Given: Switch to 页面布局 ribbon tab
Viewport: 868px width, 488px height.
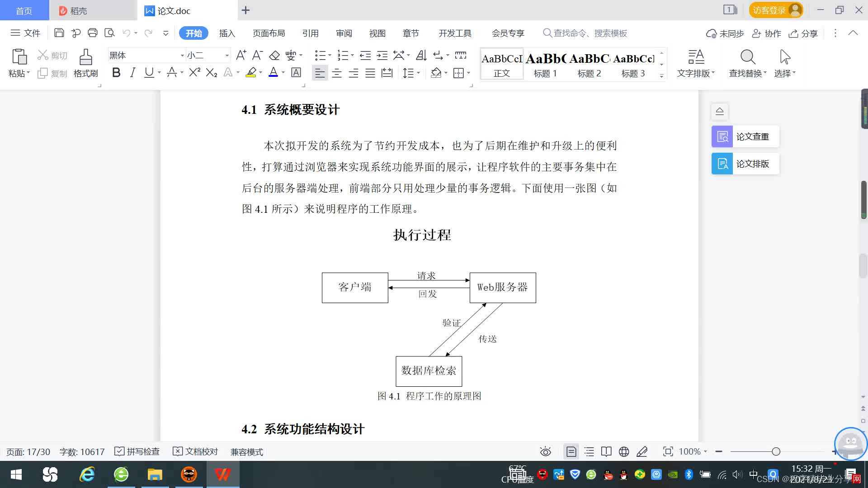Looking at the screenshot, I should coord(269,33).
